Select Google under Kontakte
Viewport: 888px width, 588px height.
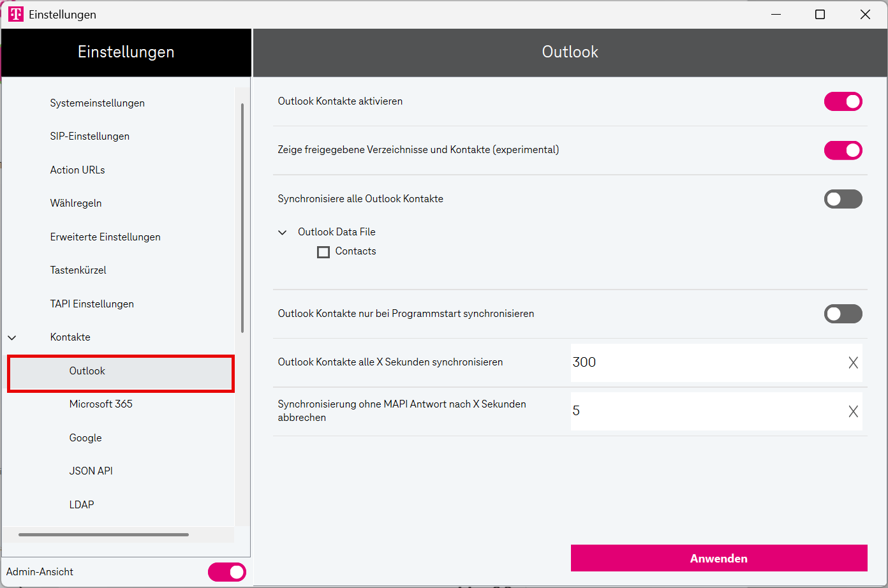(x=85, y=438)
